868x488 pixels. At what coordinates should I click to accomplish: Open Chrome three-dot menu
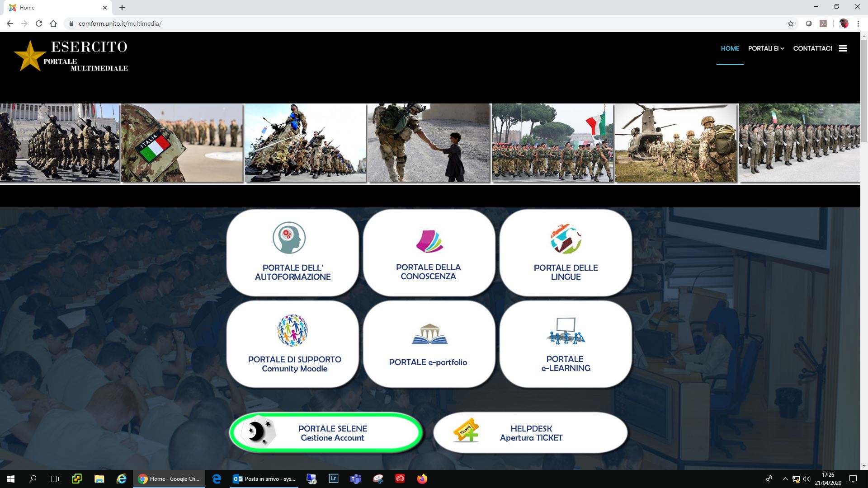(x=858, y=23)
